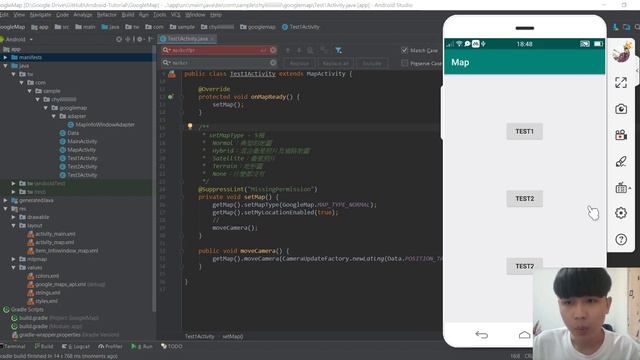
Task: Click the override gutter marker beside onMapReady
Action: 171,97
